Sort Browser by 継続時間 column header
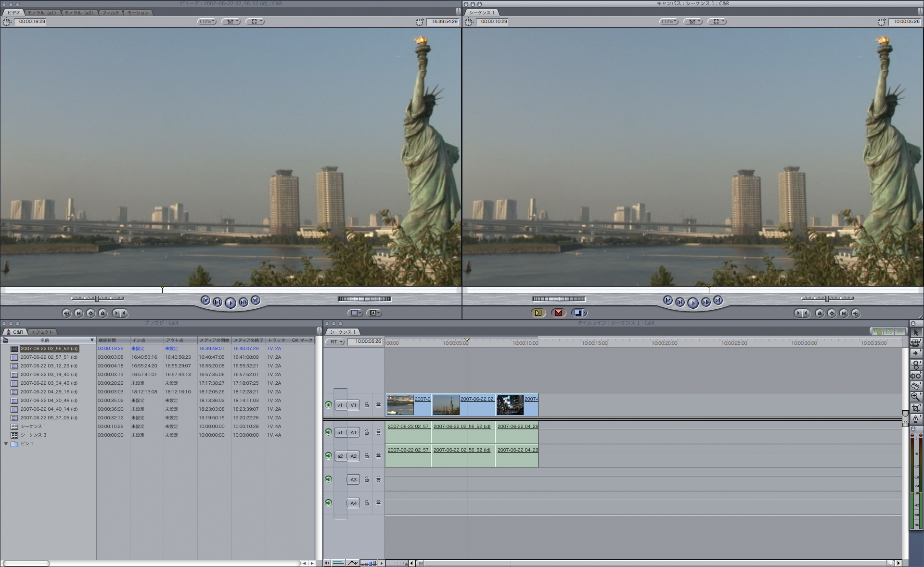Image resolution: width=924 pixels, height=567 pixels. (113, 340)
